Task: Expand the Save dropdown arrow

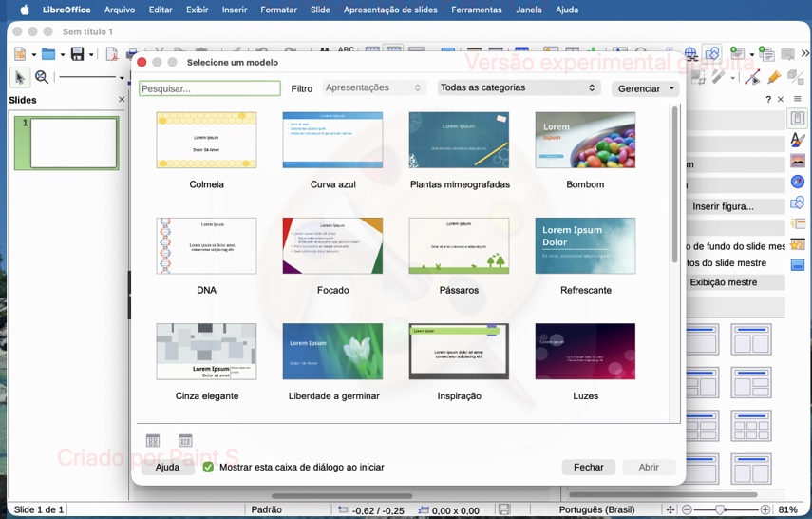Action: point(91,54)
